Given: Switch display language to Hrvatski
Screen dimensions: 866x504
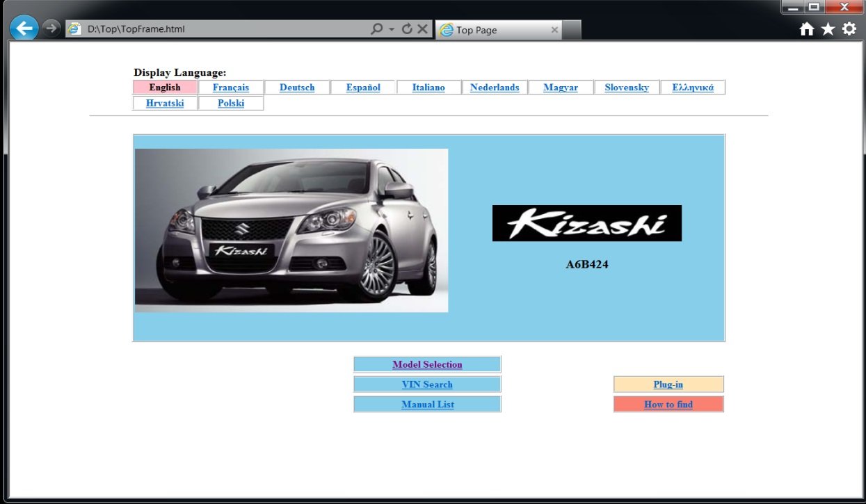Looking at the screenshot, I should tap(165, 104).
